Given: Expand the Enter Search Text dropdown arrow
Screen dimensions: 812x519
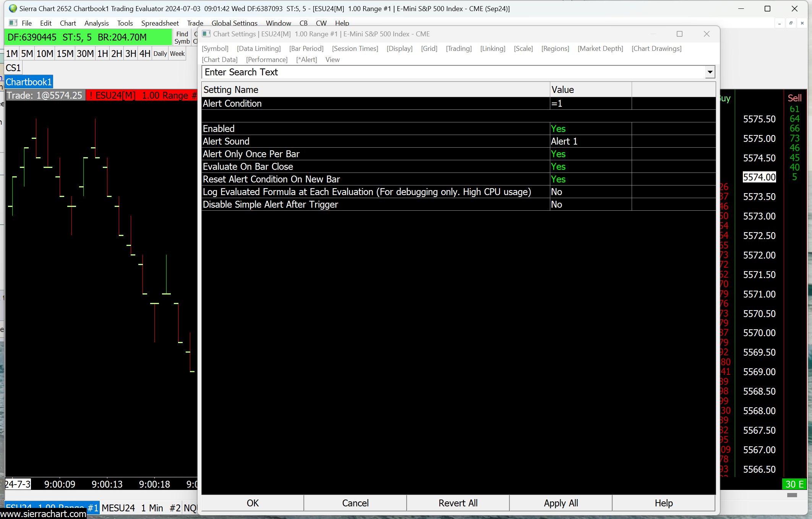Looking at the screenshot, I should 710,72.
